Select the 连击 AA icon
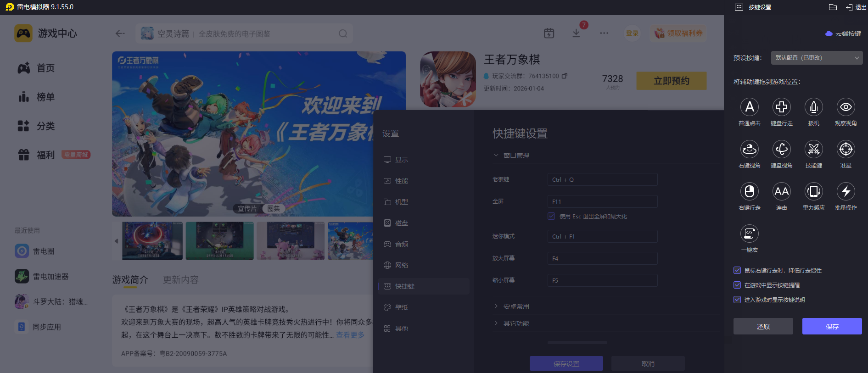Image resolution: width=868 pixels, height=373 pixels. pyautogui.click(x=782, y=191)
